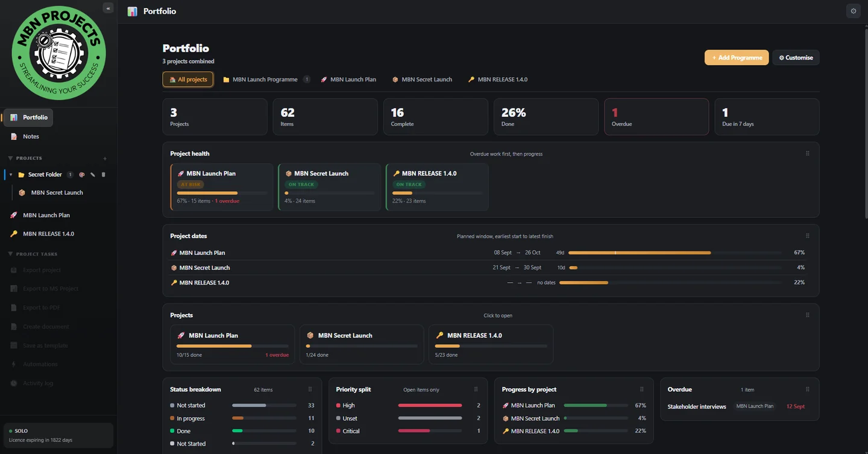Collapse the PROJECT TASKS section
The image size is (868, 454).
tap(10, 254)
